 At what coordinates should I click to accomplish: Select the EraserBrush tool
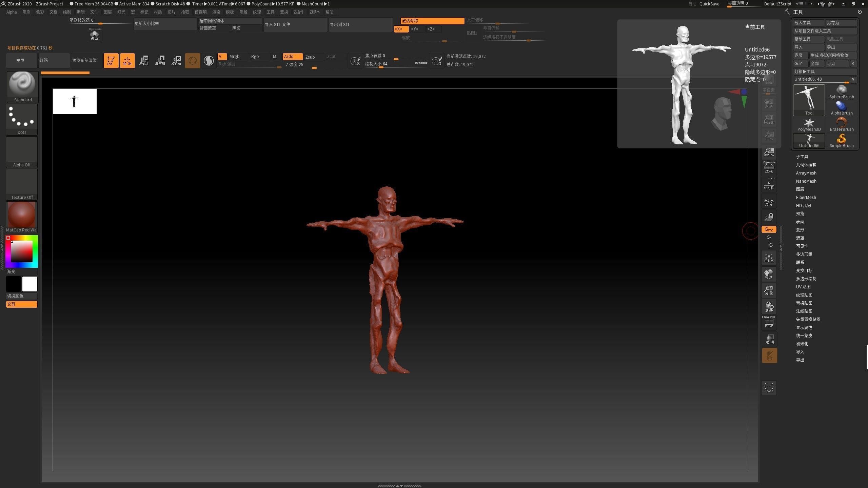click(x=842, y=125)
